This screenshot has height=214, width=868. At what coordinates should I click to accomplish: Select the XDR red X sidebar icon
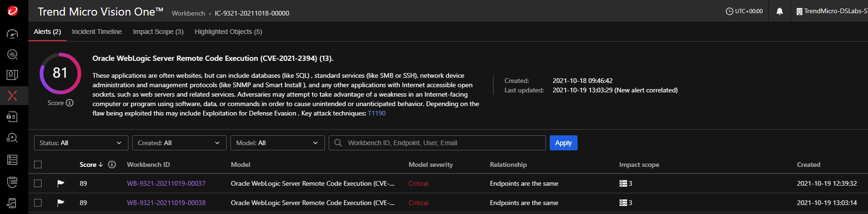coord(13,96)
